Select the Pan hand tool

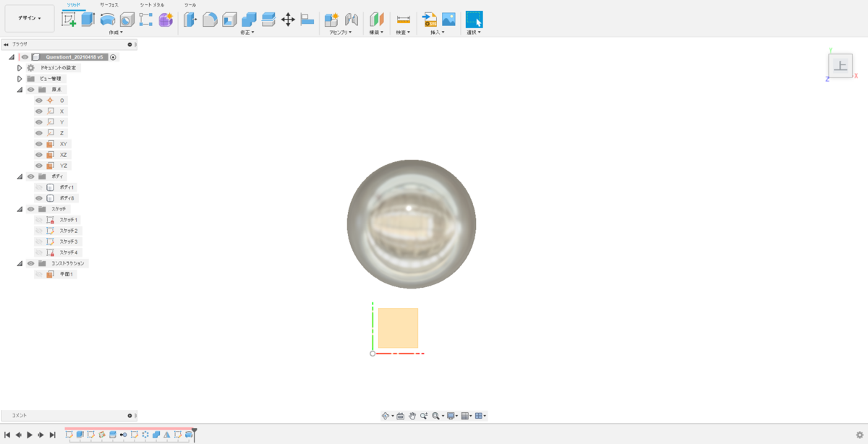(412, 416)
